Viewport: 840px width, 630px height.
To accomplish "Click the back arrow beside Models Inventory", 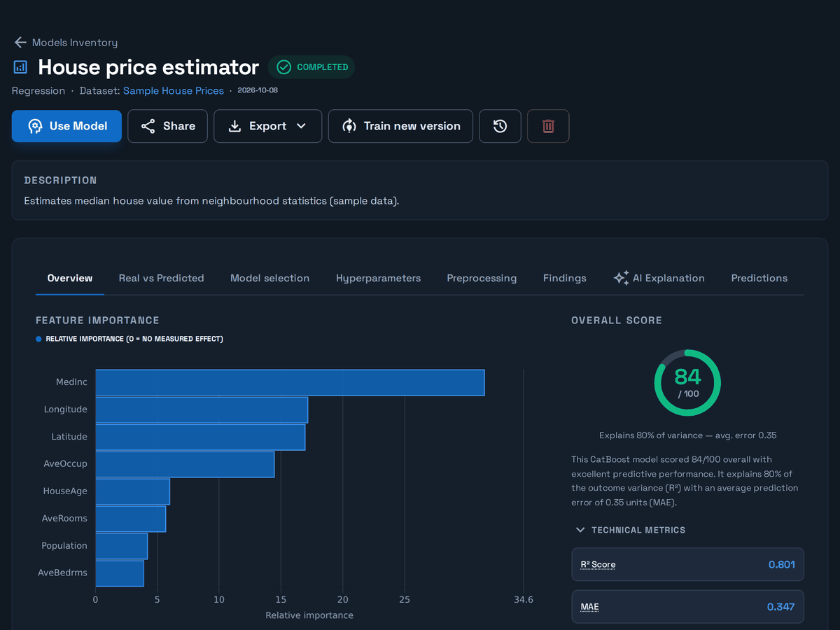I will coord(20,43).
